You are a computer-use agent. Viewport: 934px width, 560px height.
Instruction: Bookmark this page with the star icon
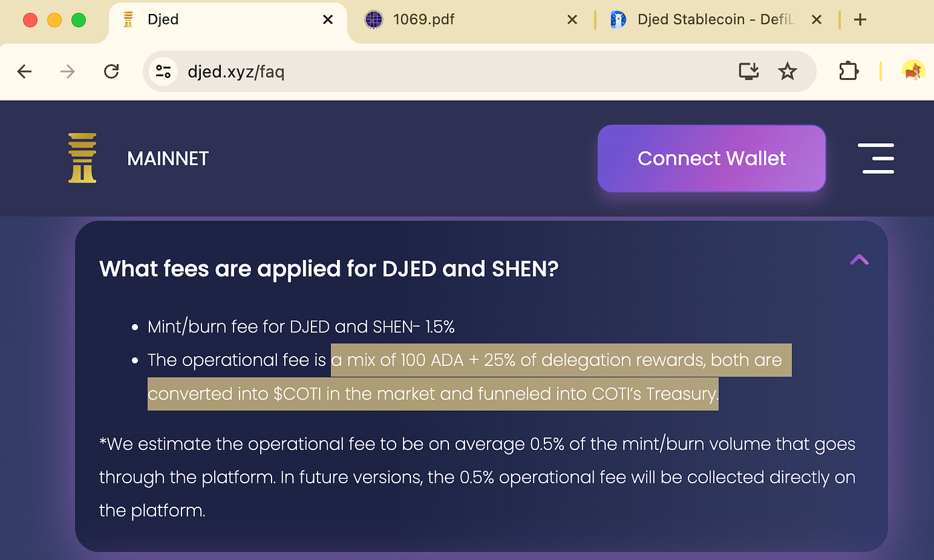click(788, 71)
